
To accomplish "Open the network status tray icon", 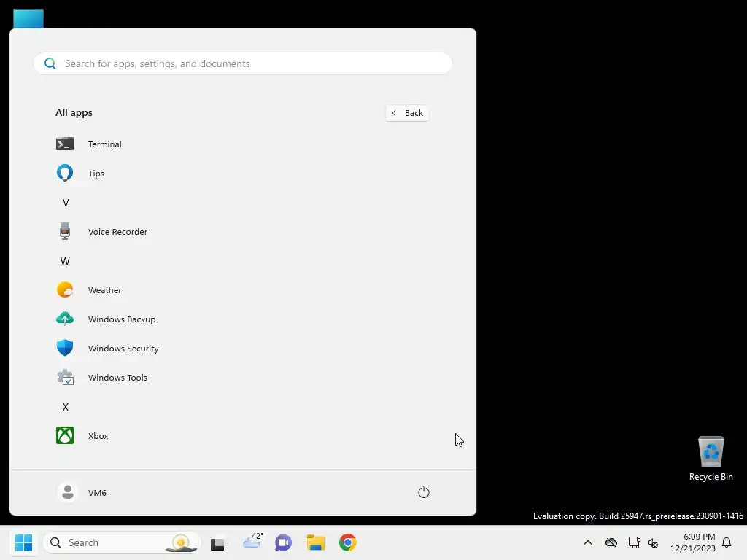I will [634, 542].
